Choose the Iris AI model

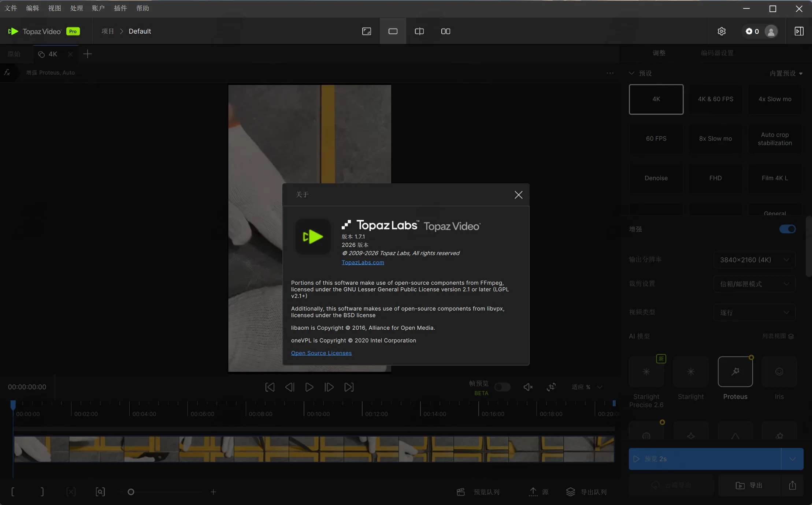(779, 372)
